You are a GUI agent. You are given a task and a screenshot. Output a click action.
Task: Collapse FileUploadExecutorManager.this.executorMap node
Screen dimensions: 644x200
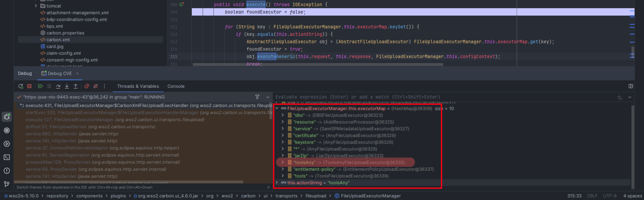pyautogui.click(x=277, y=109)
